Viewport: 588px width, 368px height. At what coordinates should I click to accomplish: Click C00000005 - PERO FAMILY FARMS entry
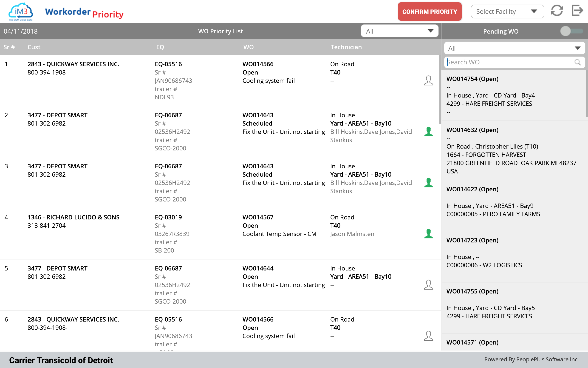click(493, 214)
